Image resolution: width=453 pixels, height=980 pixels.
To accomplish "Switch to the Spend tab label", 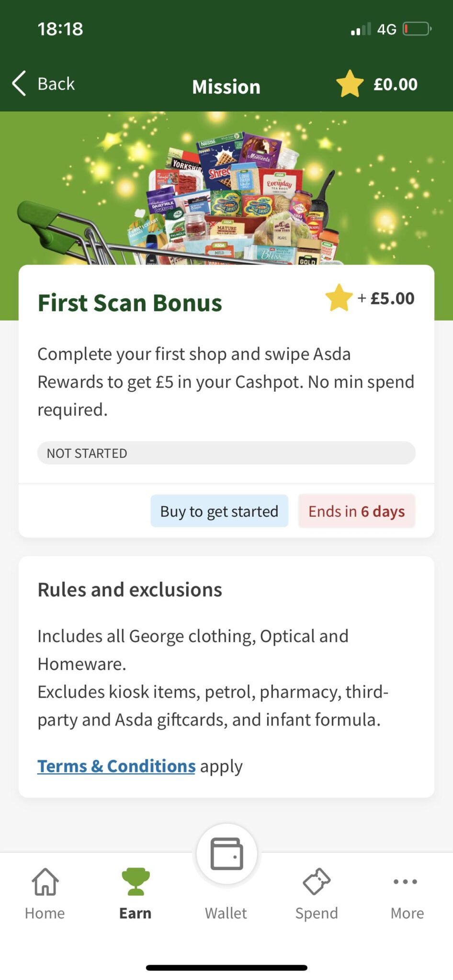I will [x=317, y=913].
